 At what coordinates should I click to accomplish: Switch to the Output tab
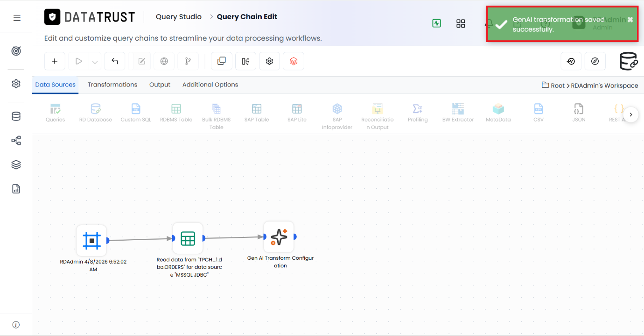click(x=160, y=85)
